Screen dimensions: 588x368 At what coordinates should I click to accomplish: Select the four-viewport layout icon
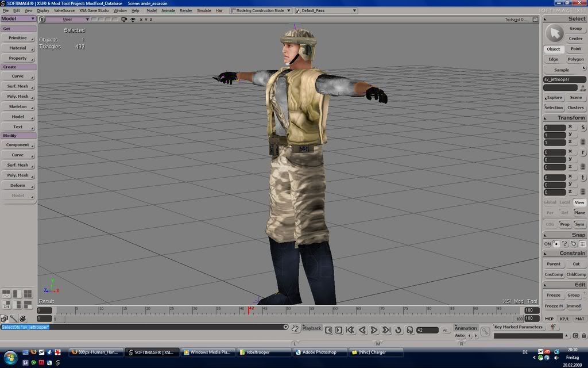pos(28,294)
